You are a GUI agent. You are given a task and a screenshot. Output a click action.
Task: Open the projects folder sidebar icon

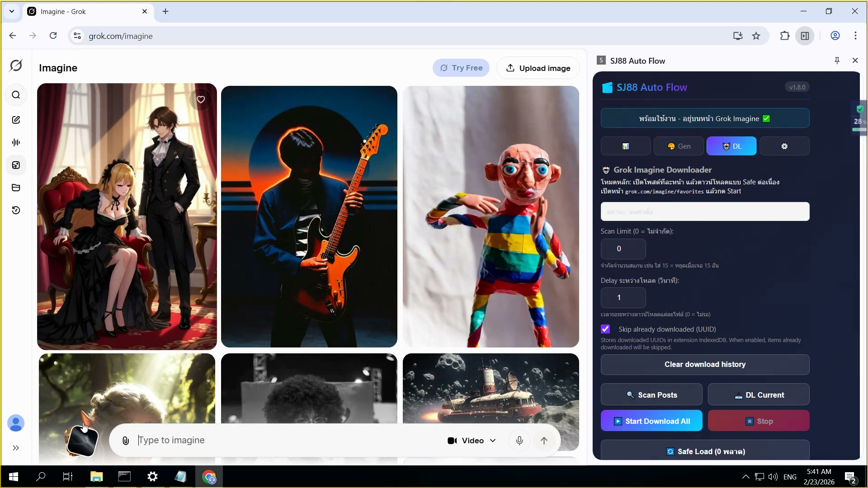click(x=16, y=188)
